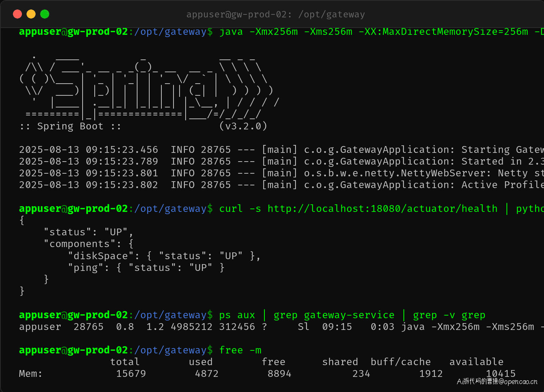Maximize the terminal using the green button

(x=45, y=14)
